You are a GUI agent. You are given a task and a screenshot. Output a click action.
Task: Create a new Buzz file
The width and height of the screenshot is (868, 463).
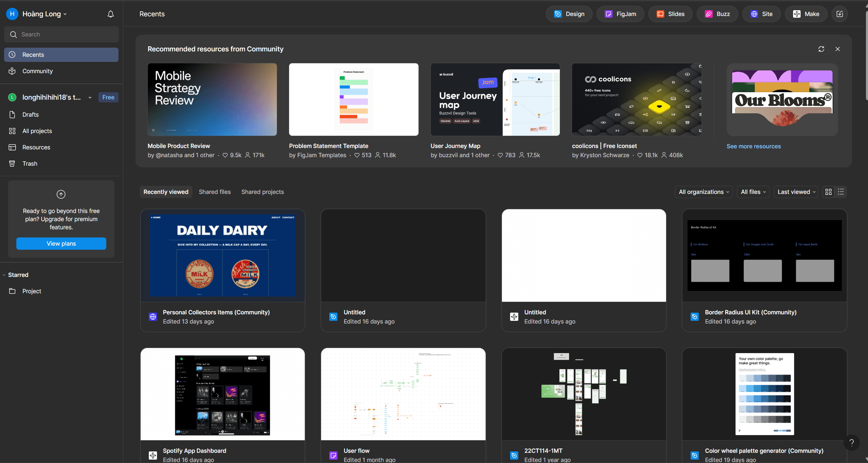click(717, 14)
